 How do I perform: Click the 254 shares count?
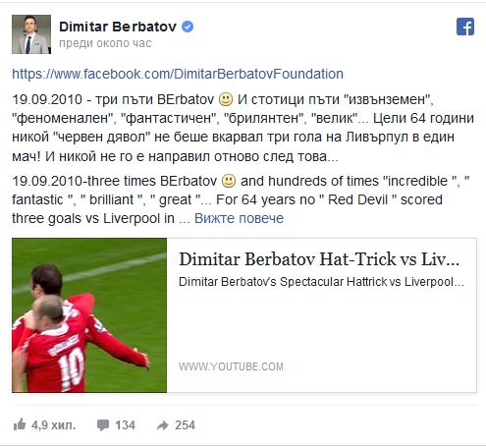coord(185,425)
